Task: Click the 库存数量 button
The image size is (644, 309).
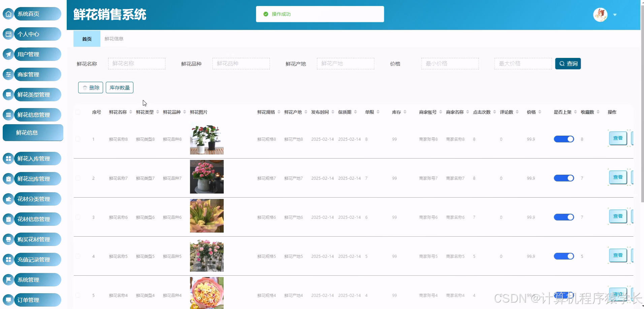Action: click(119, 87)
